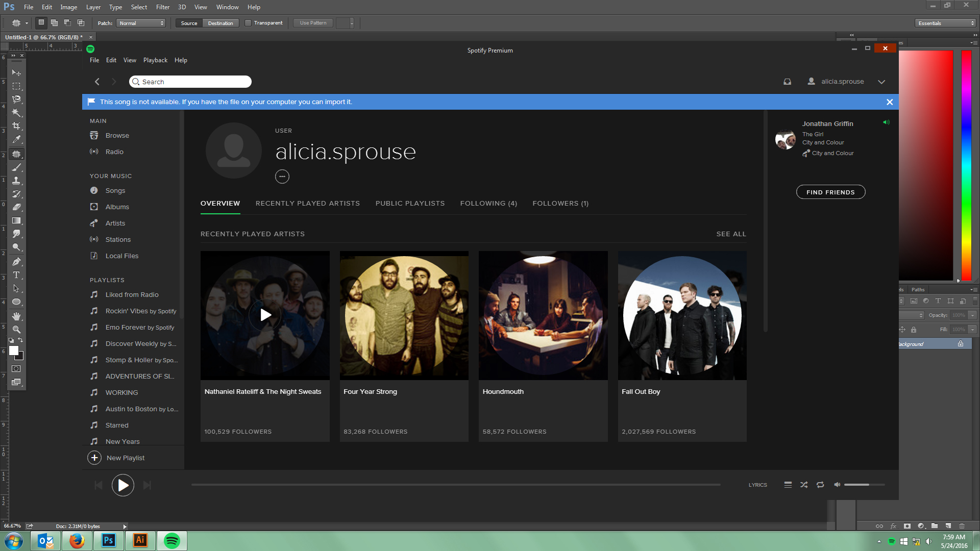Open Playback menu in Spotify
The width and height of the screenshot is (980, 551).
pyautogui.click(x=155, y=60)
